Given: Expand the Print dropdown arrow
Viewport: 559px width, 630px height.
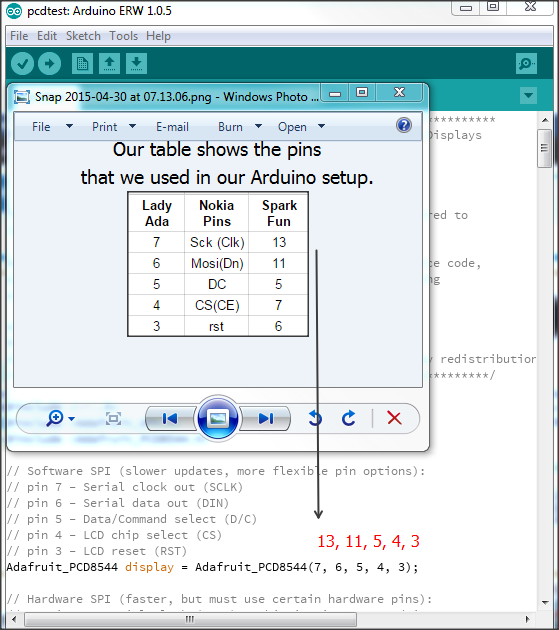Looking at the screenshot, I should 132,126.
